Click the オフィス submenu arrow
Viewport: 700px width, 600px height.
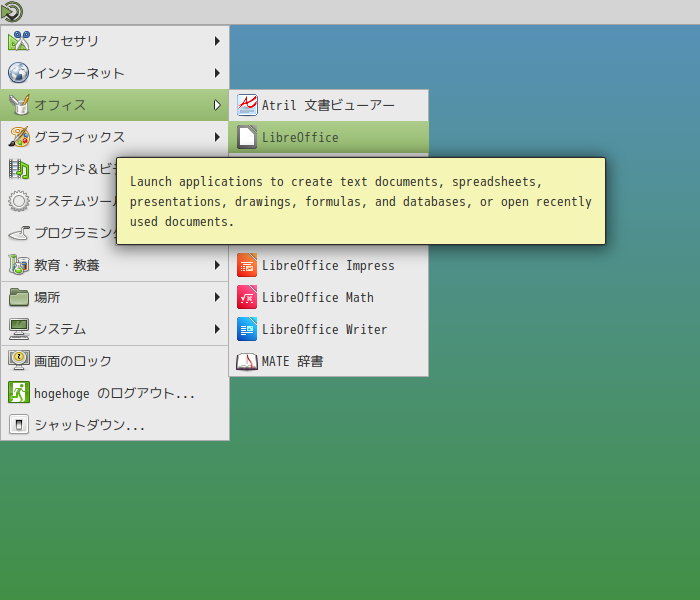pos(217,105)
